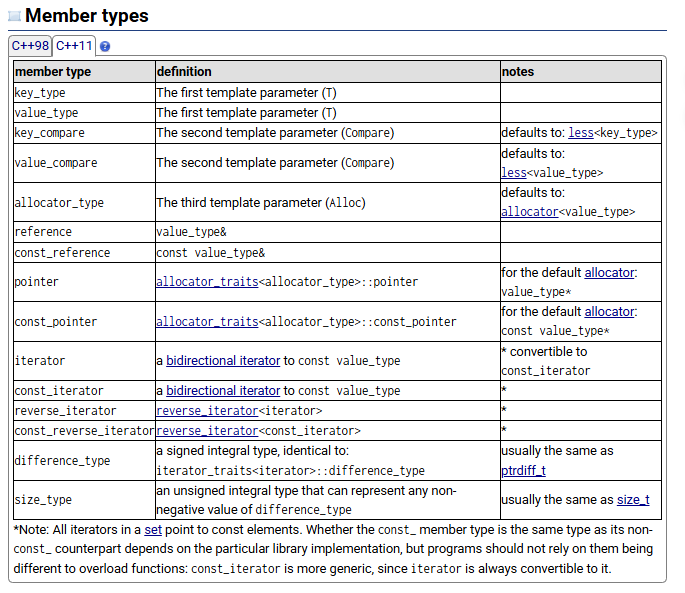Click the reference member type cell
This screenshot has height=593, width=685.
(84, 232)
